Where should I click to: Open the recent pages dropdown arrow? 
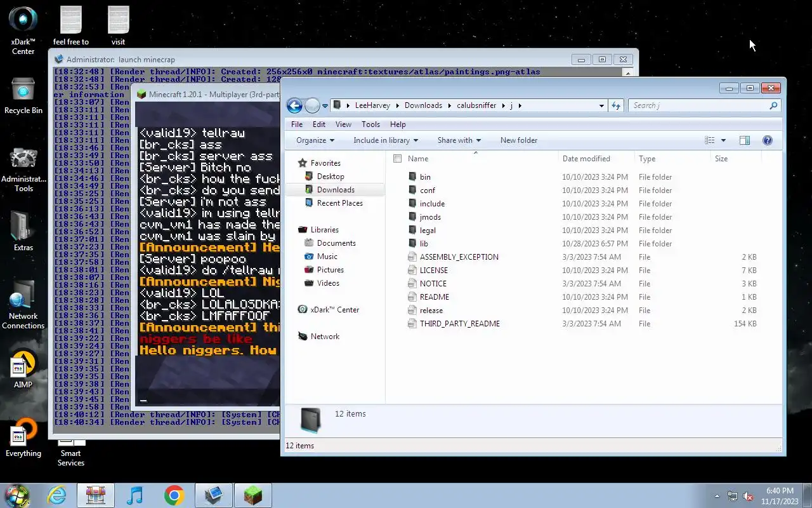[x=325, y=105]
